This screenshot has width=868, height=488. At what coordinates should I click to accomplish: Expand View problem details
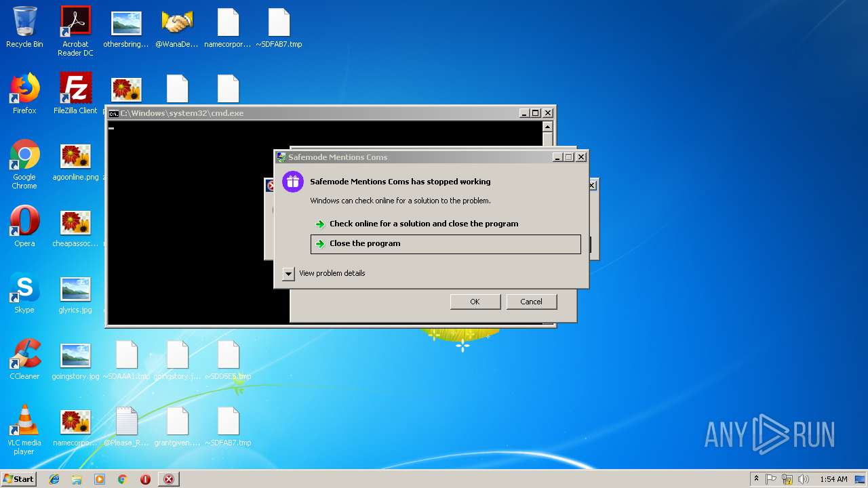click(325, 273)
